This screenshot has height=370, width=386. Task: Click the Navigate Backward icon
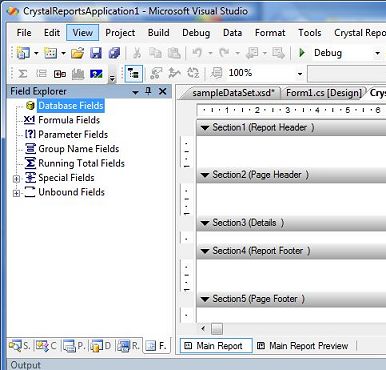point(252,53)
